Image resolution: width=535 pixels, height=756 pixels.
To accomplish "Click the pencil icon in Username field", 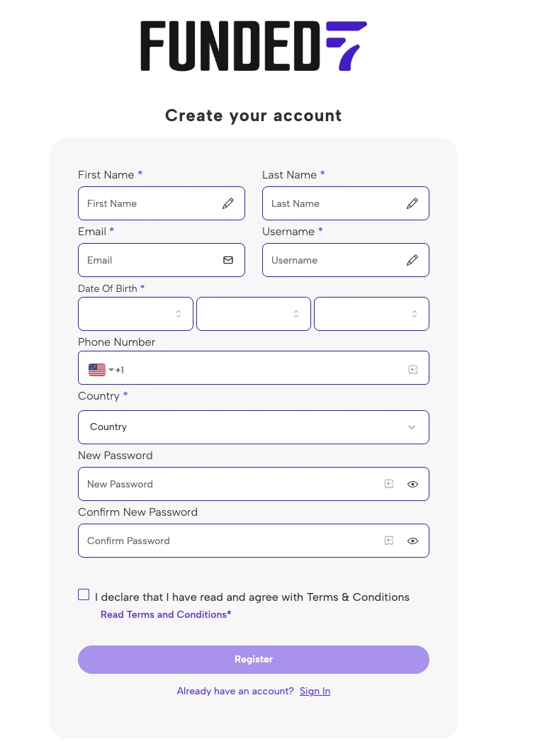I will click(x=412, y=260).
